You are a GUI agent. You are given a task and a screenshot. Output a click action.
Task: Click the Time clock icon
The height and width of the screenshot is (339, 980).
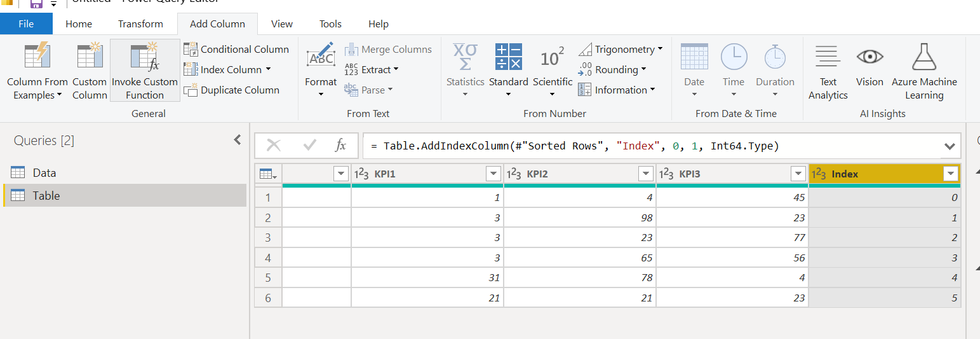click(734, 57)
